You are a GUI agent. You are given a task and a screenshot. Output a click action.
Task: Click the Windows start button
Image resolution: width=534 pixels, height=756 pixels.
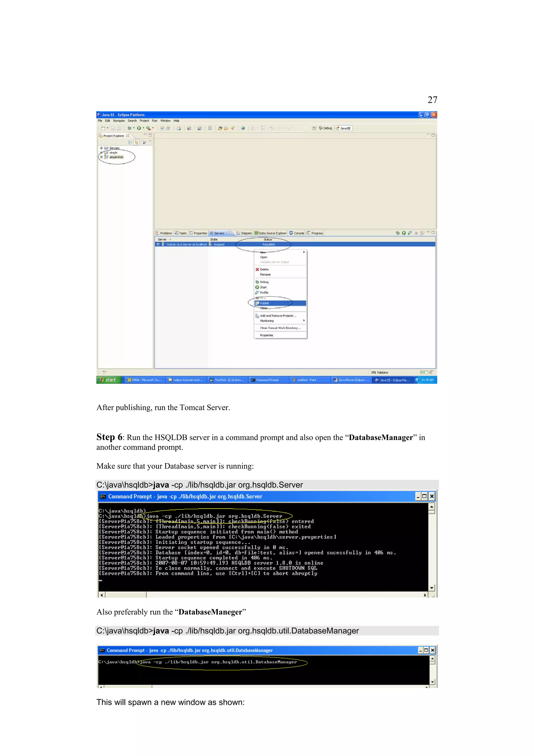[109, 380]
